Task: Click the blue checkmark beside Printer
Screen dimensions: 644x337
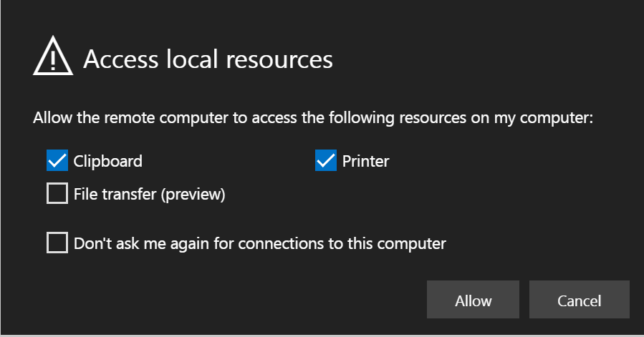Action: (326, 160)
